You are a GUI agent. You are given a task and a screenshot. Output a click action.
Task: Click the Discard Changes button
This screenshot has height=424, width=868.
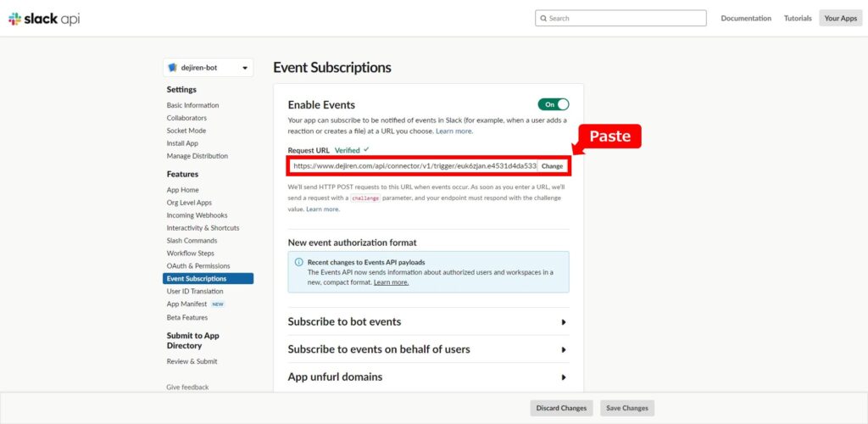pyautogui.click(x=561, y=409)
